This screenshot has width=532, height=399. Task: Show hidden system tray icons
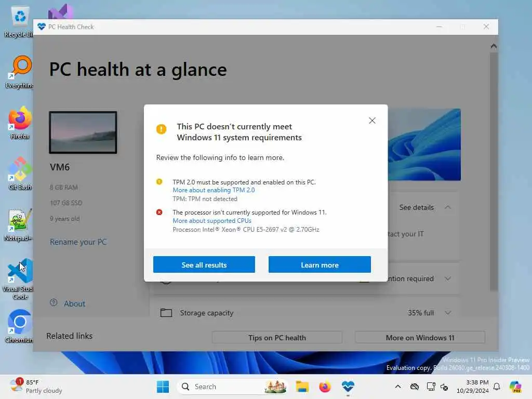(x=398, y=387)
